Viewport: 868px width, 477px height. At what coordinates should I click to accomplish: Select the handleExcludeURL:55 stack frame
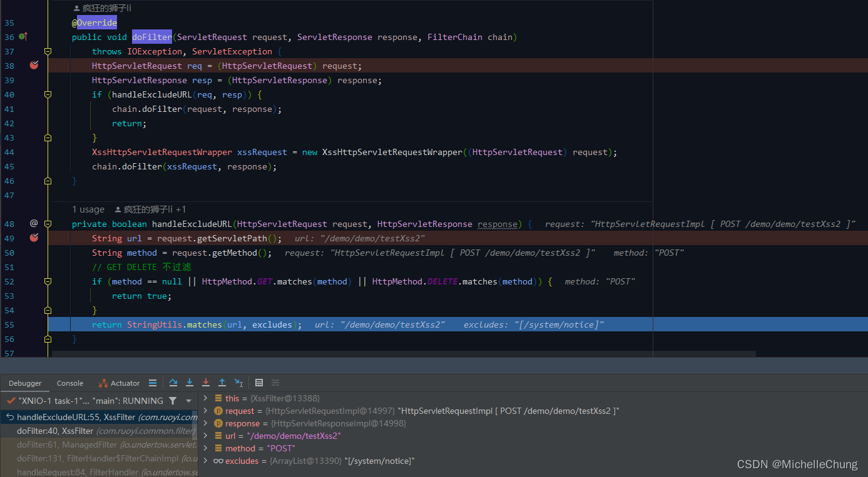coord(99,417)
